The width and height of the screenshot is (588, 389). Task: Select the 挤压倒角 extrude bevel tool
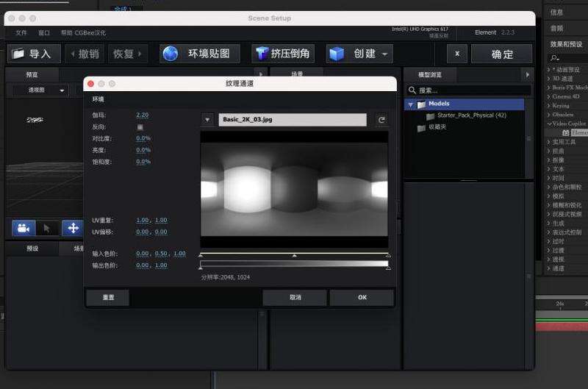point(283,54)
